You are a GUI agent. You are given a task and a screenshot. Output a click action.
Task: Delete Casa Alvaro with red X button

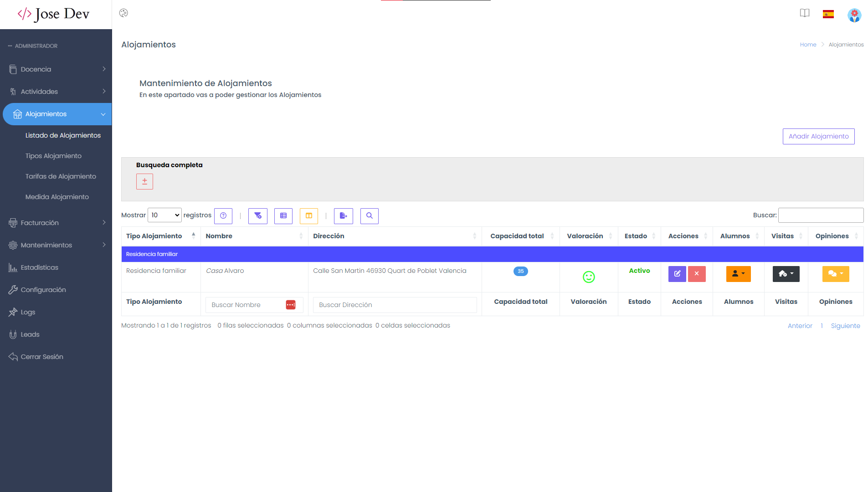pyautogui.click(x=696, y=274)
